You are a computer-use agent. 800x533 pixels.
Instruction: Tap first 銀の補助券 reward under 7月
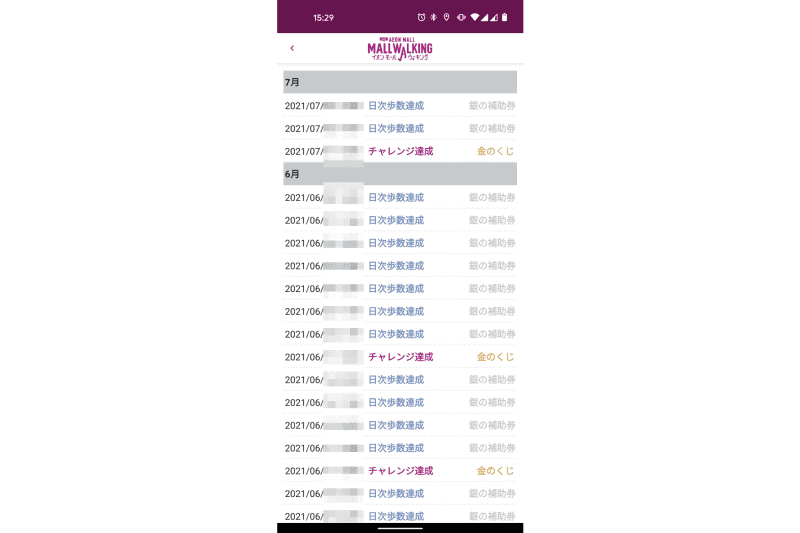492,105
